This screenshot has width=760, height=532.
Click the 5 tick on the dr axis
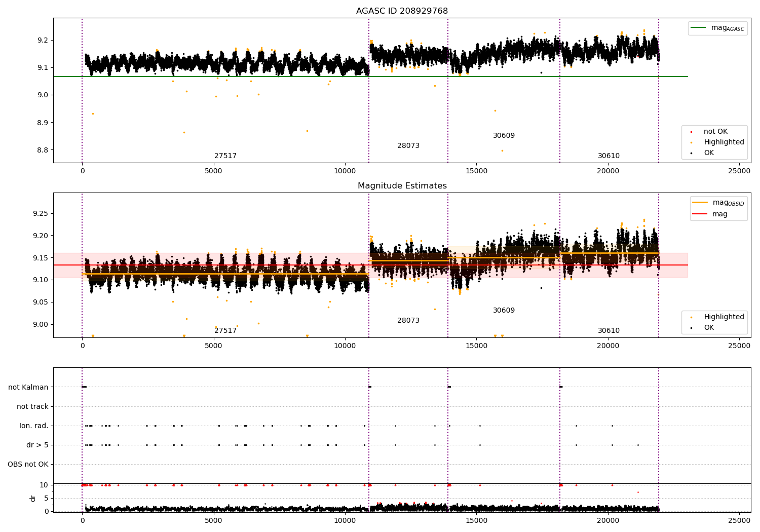pyautogui.click(x=47, y=499)
